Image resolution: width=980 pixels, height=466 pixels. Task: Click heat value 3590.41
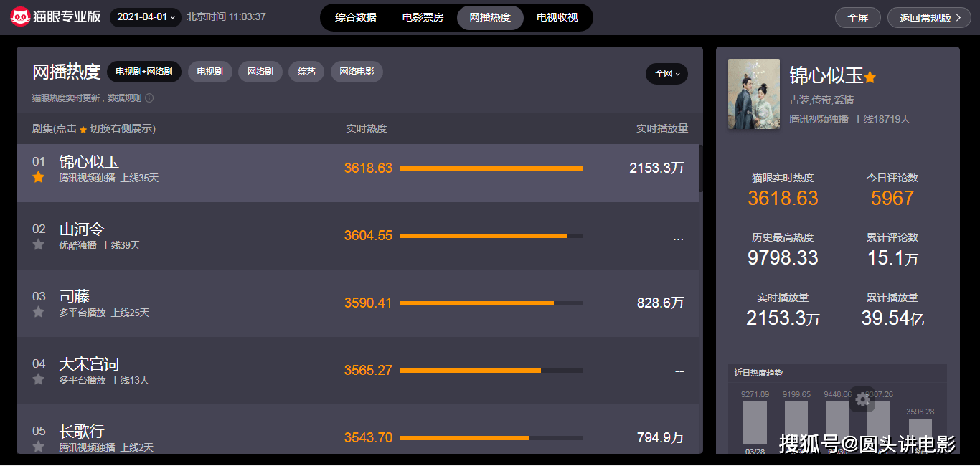point(368,303)
